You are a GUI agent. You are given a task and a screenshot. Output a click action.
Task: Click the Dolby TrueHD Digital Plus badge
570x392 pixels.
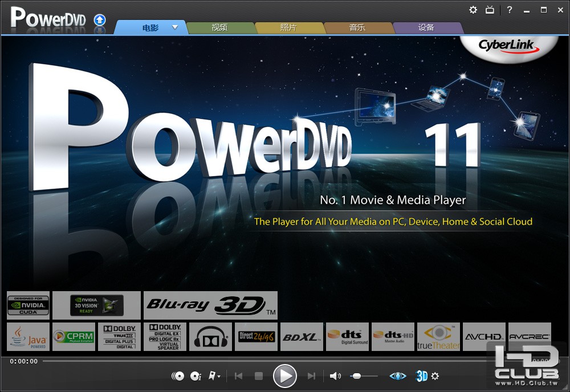(119, 337)
